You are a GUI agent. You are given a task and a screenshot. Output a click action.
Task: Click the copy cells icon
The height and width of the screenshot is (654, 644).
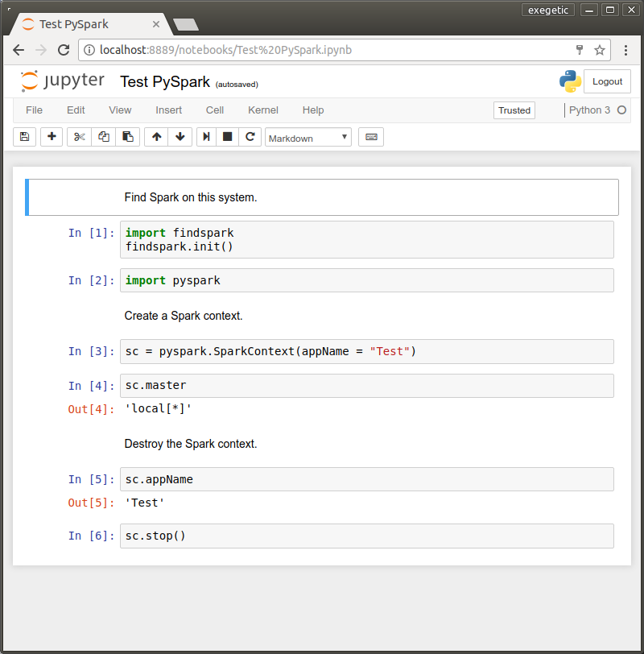[103, 137]
